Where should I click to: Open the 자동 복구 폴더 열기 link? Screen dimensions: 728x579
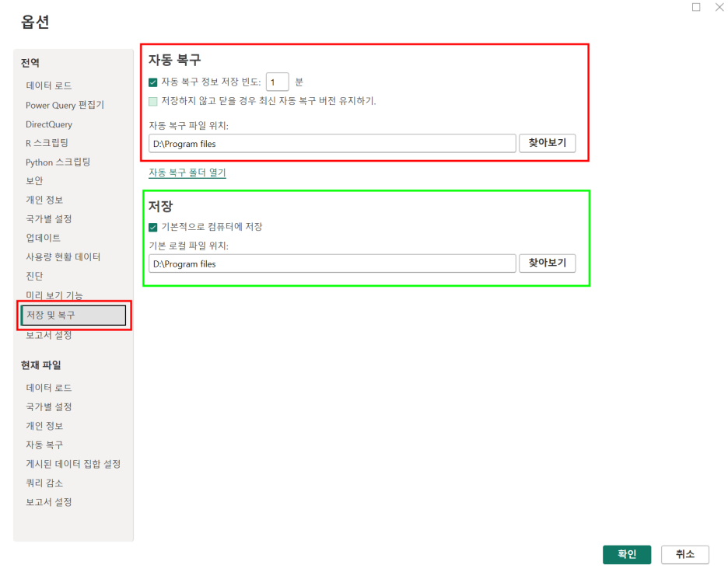click(x=187, y=173)
